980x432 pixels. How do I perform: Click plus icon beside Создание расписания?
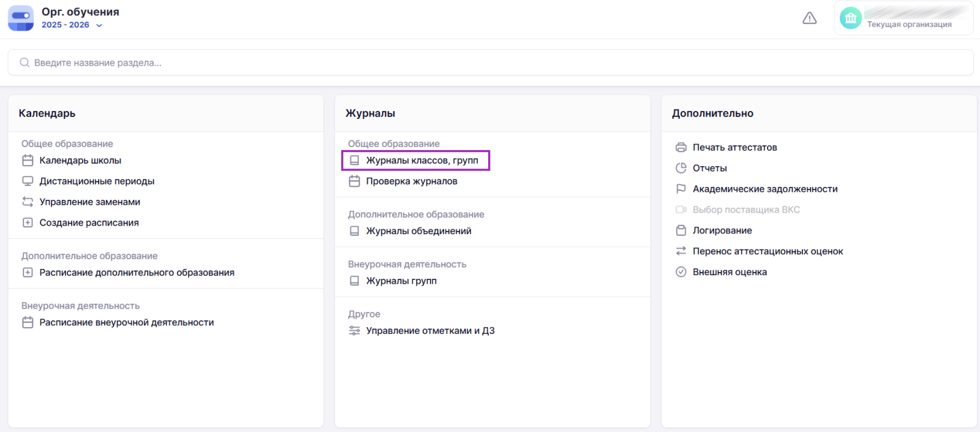(28, 223)
